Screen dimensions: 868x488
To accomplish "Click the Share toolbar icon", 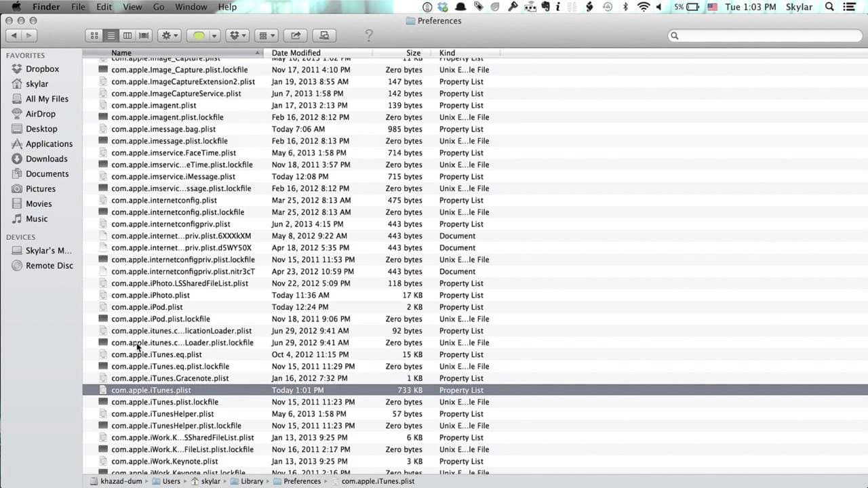I will point(296,35).
